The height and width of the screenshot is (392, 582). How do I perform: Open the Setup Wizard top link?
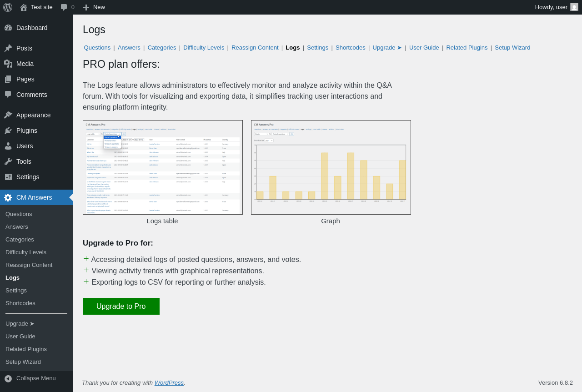[512, 47]
